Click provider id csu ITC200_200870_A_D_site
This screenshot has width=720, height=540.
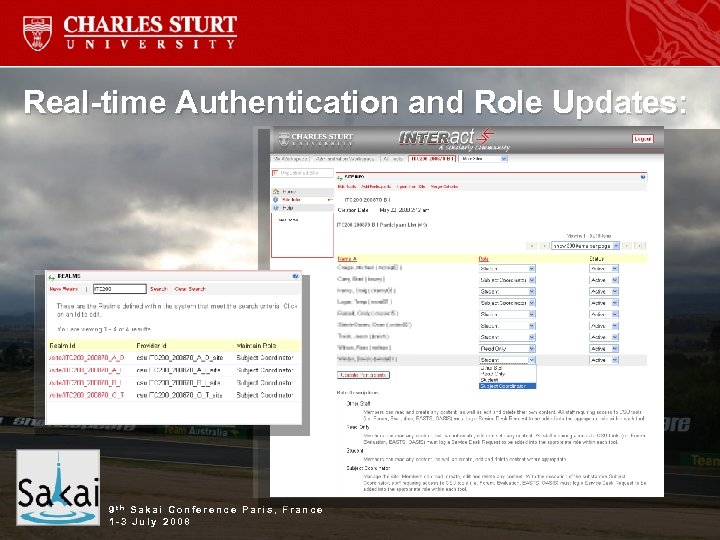click(x=180, y=358)
